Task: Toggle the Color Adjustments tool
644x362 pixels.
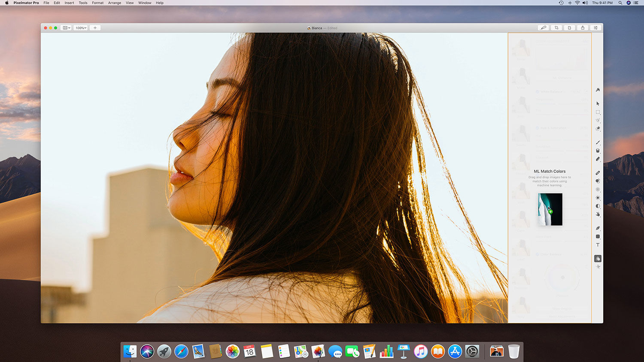Action: [598, 259]
